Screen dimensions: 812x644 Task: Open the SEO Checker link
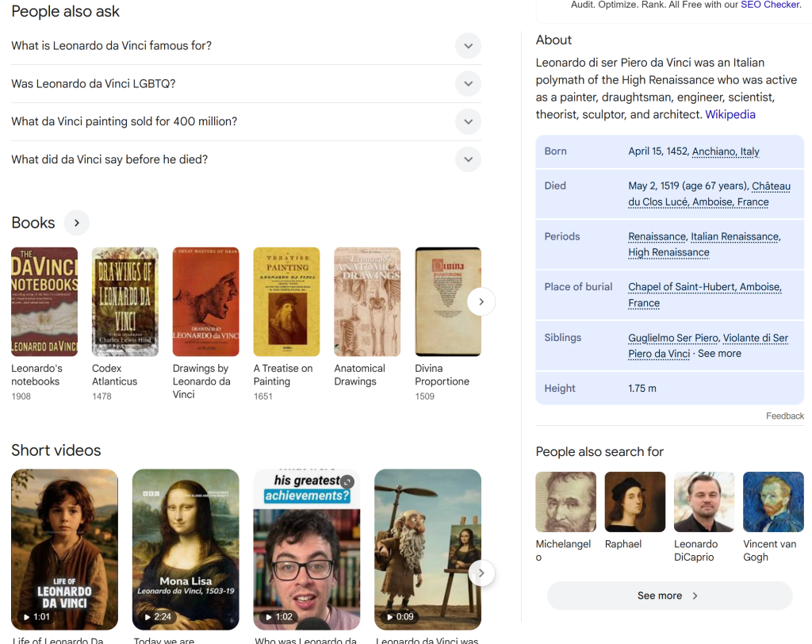770,5
